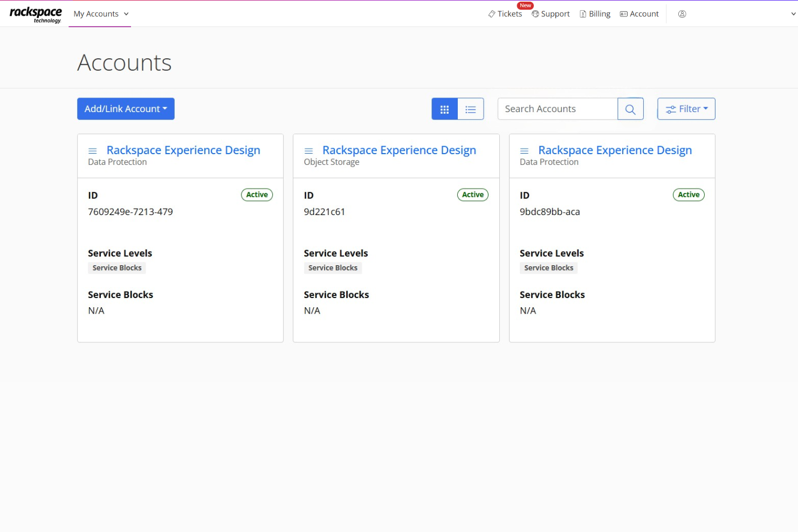This screenshot has width=798, height=532.
Task: Open Tickets via ticket icon
Action: (491, 13)
